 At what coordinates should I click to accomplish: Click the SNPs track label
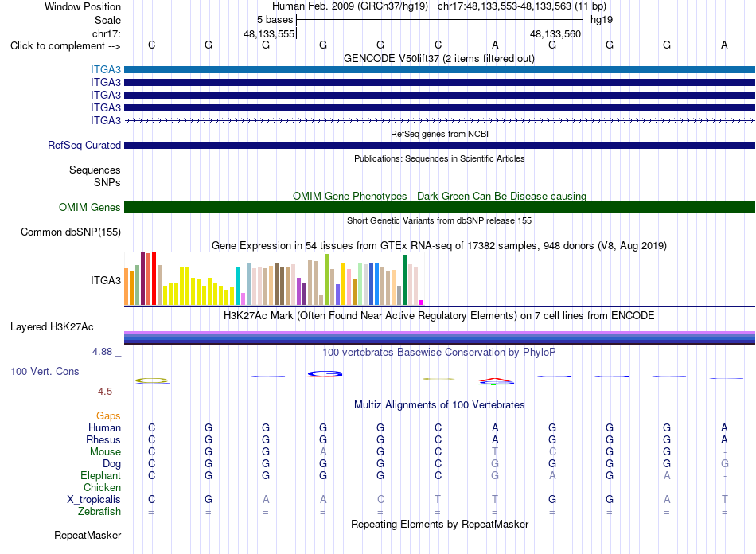pyautogui.click(x=107, y=183)
